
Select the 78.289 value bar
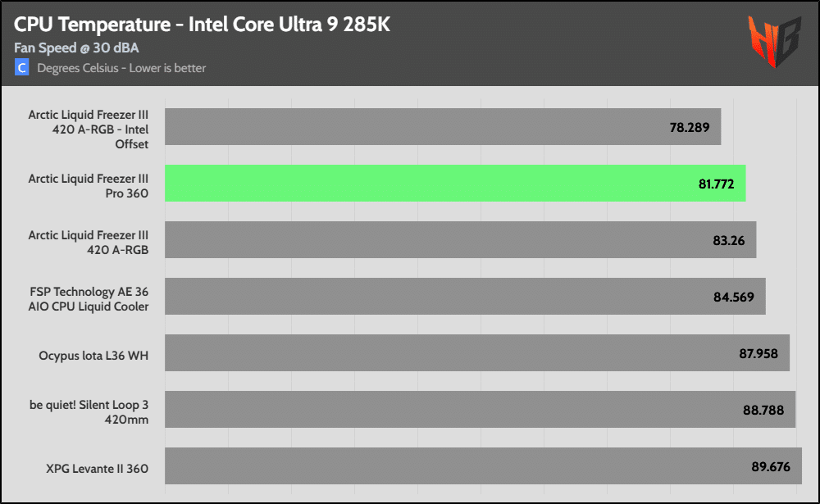(443, 127)
